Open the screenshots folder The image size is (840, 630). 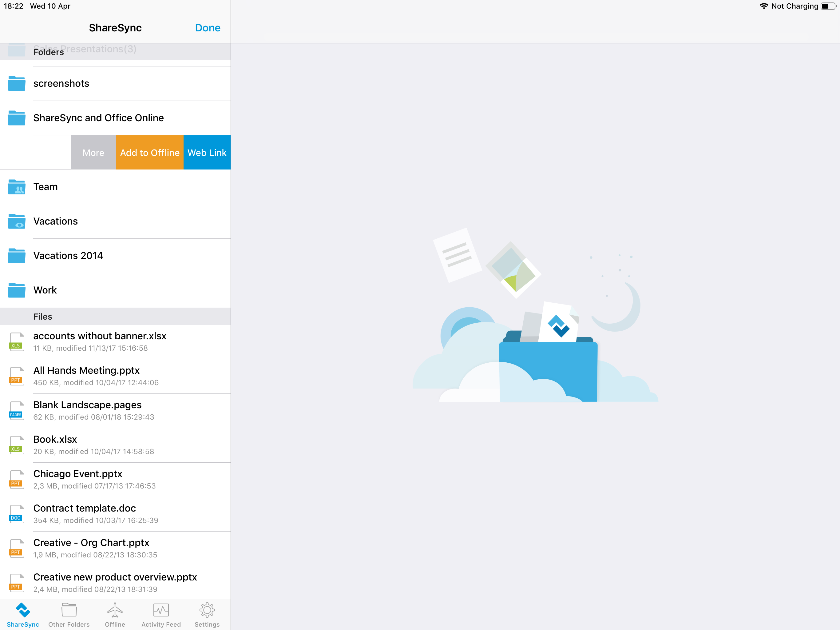click(115, 83)
